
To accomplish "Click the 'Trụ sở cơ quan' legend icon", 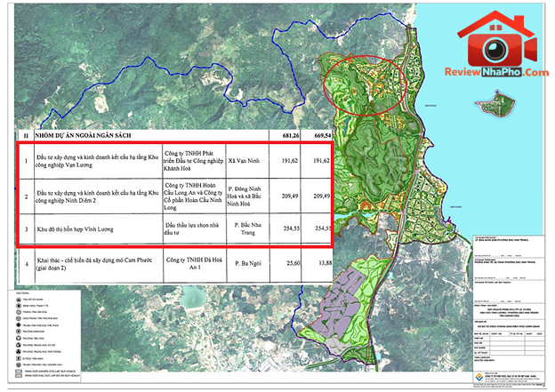I will (x=19, y=300).
